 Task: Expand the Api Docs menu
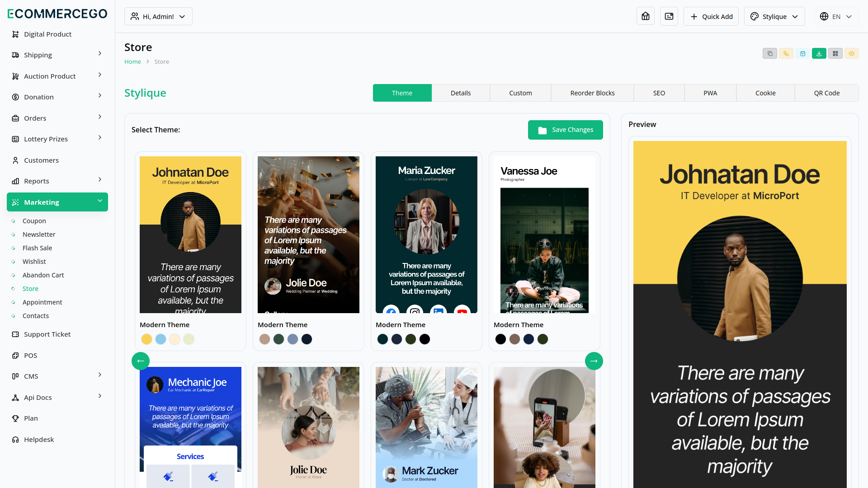click(x=57, y=397)
